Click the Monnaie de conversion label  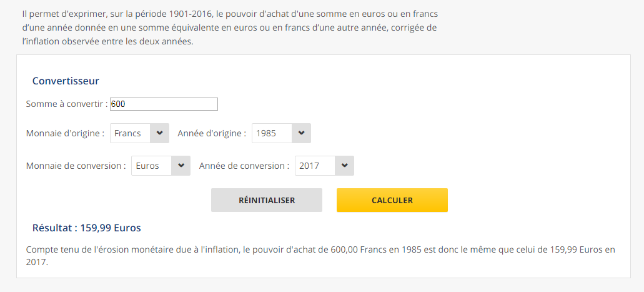[76, 166]
